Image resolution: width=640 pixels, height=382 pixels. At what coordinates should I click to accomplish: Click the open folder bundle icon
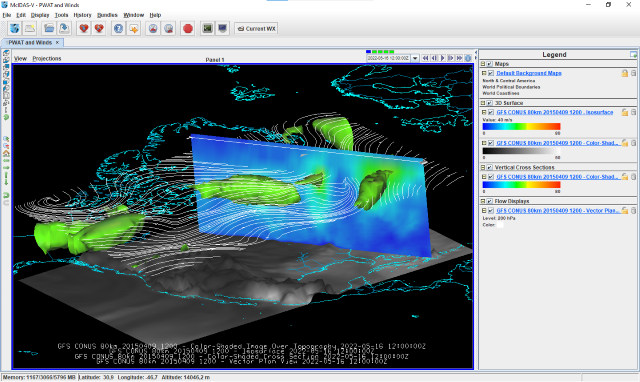pos(49,29)
